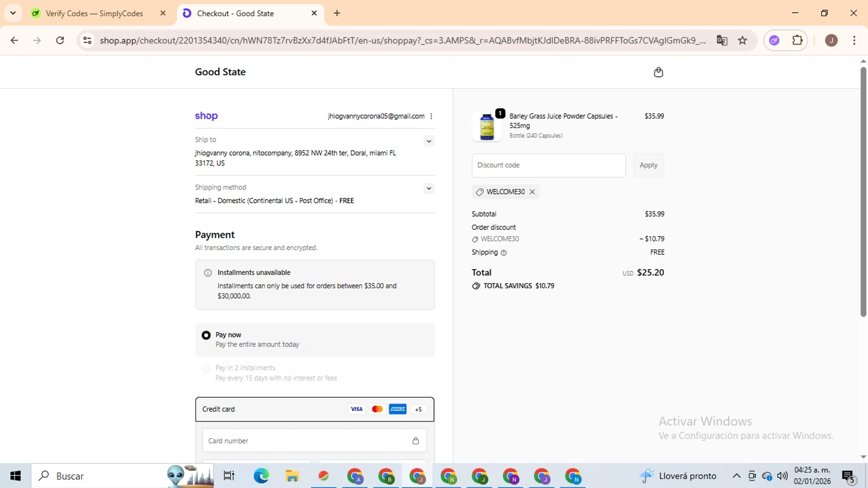Image resolution: width=868 pixels, height=488 pixels.
Task: Open File Explorer from the taskbar
Action: 292,476
